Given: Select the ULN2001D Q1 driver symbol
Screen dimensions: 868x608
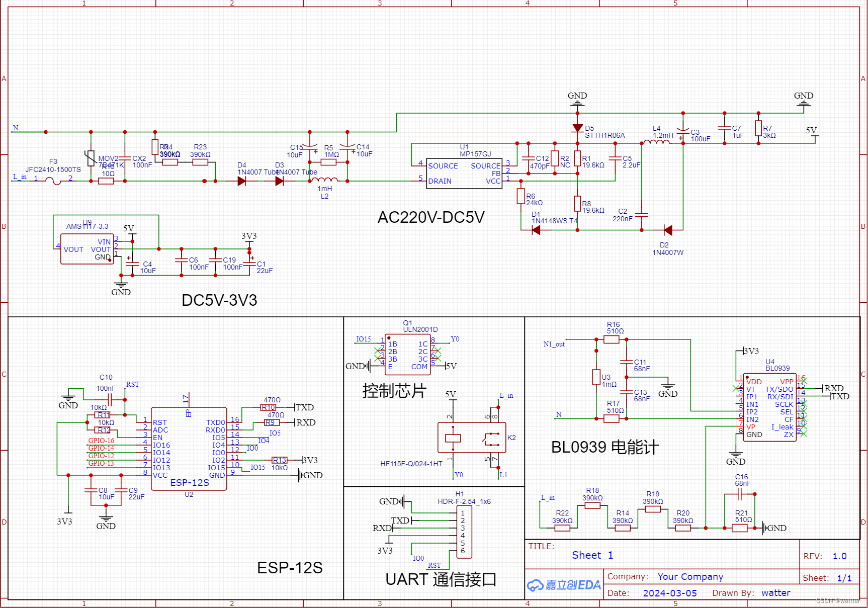Looking at the screenshot, I should (408, 355).
